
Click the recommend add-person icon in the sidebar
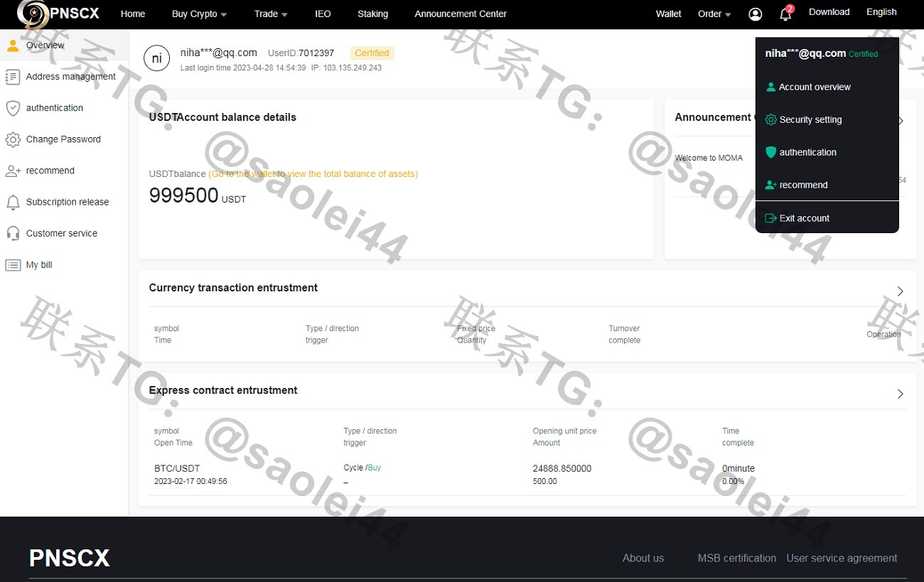(13, 171)
